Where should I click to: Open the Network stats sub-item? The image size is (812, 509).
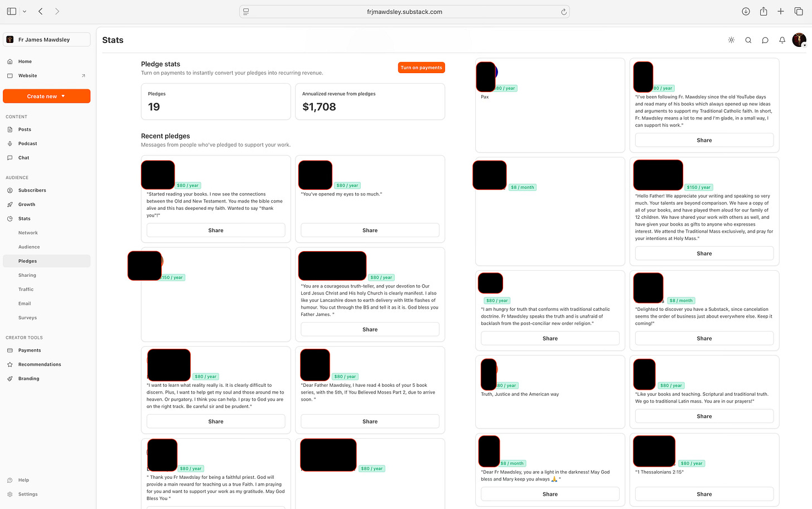coord(47,233)
